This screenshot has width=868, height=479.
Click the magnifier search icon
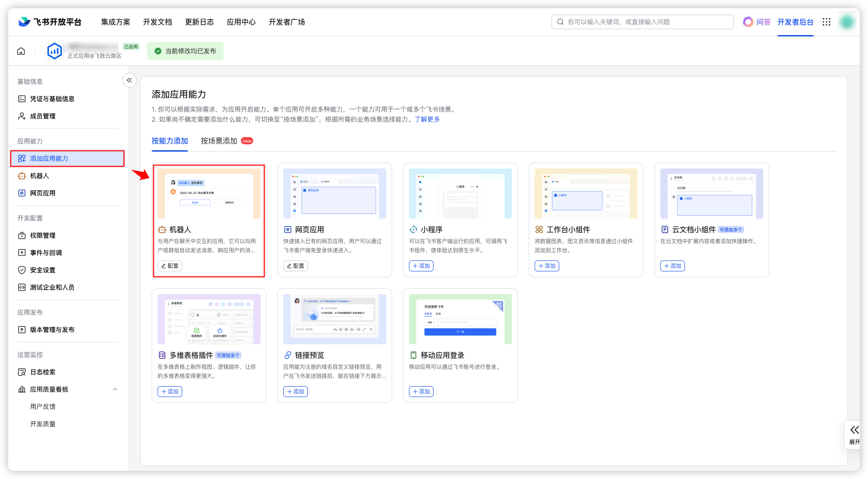click(x=561, y=22)
